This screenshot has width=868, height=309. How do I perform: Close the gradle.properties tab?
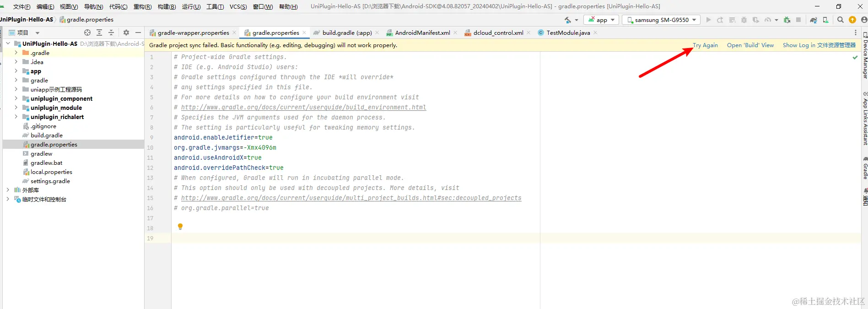(304, 33)
